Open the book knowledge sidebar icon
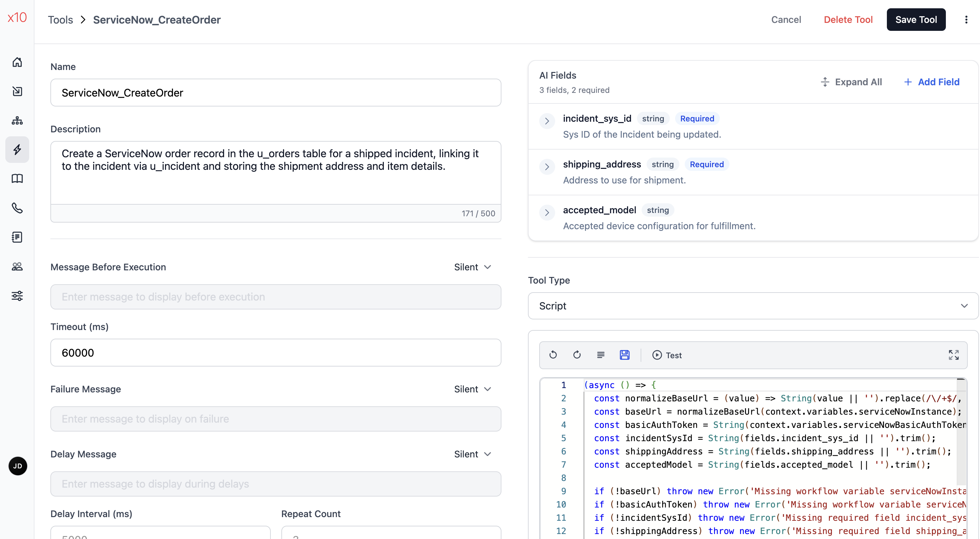Image resolution: width=980 pixels, height=539 pixels. pyautogui.click(x=17, y=178)
